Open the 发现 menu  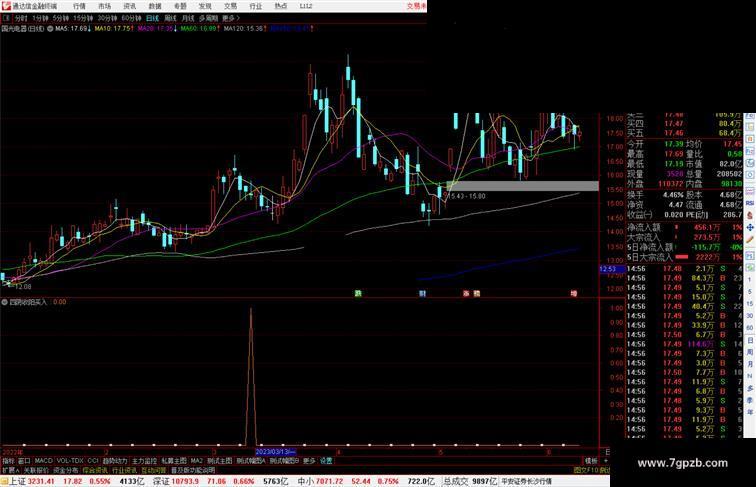coord(205,6)
